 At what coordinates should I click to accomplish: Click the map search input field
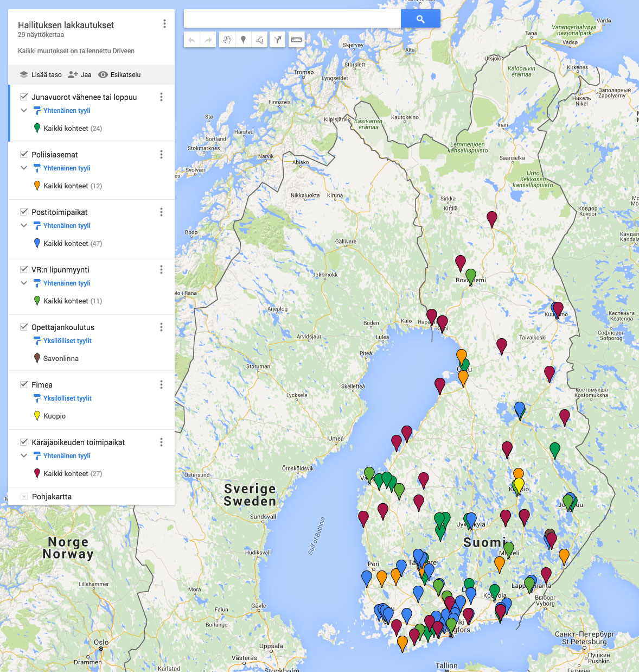pyautogui.click(x=292, y=19)
